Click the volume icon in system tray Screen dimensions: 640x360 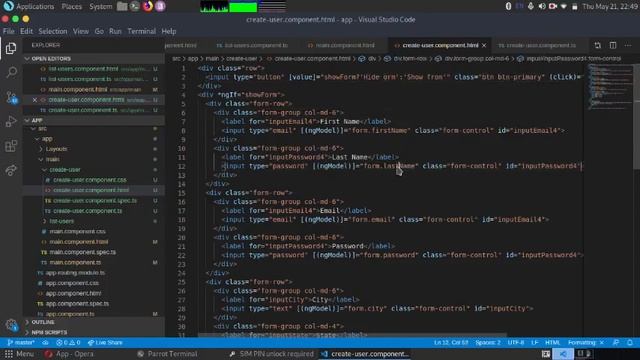542,6
